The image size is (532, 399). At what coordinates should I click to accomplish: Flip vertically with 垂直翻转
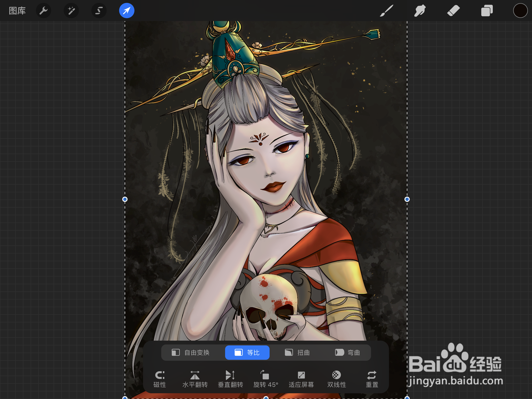(230, 379)
